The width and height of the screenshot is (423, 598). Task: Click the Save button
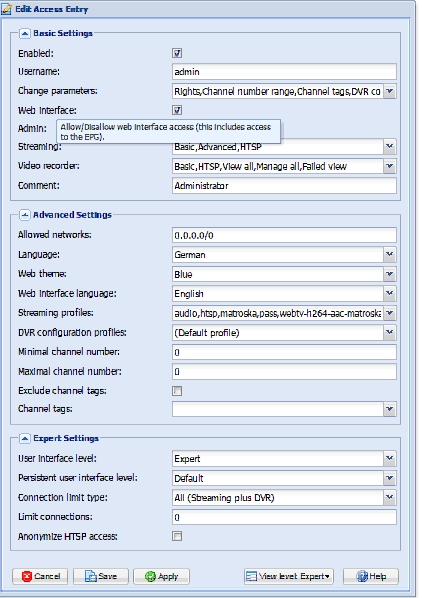pyautogui.click(x=101, y=577)
